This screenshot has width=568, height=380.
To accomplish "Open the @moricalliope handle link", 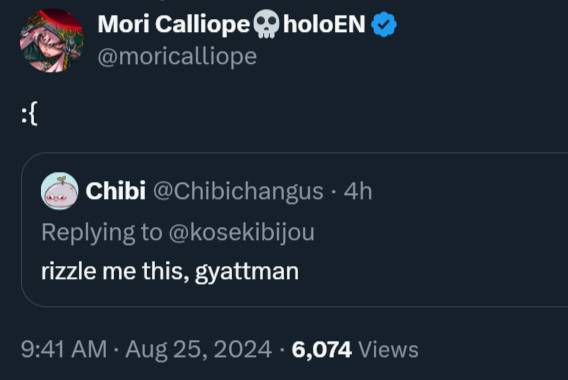I will (177, 57).
